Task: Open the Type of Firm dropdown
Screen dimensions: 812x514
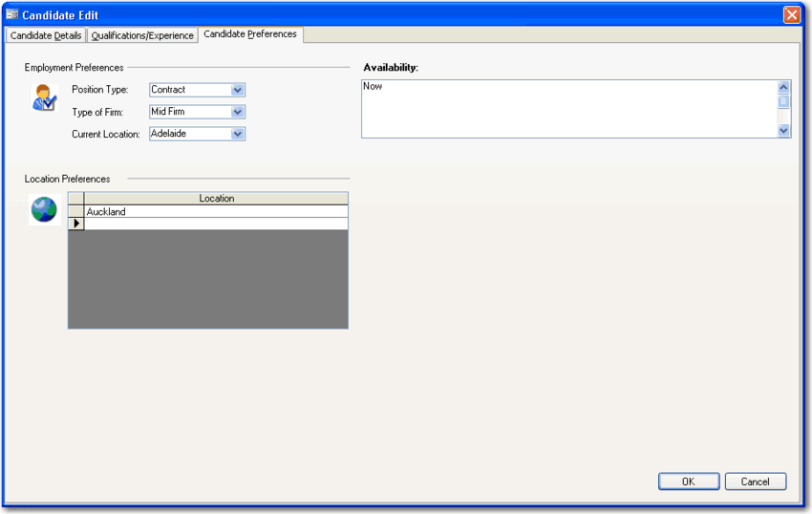Action: tap(238, 112)
